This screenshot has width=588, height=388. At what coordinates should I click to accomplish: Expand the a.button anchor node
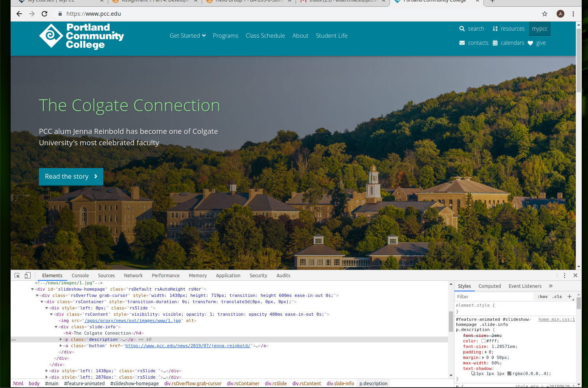pyautogui.click(x=61, y=346)
